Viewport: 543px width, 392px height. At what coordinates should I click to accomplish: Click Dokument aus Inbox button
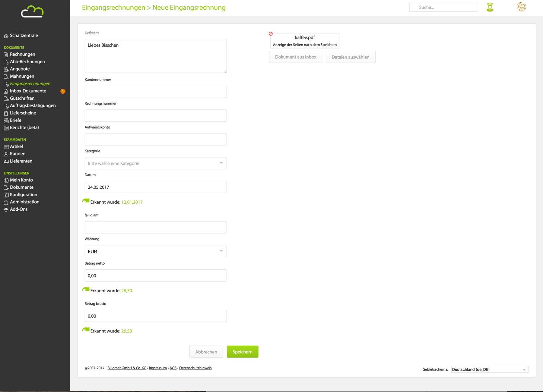296,57
